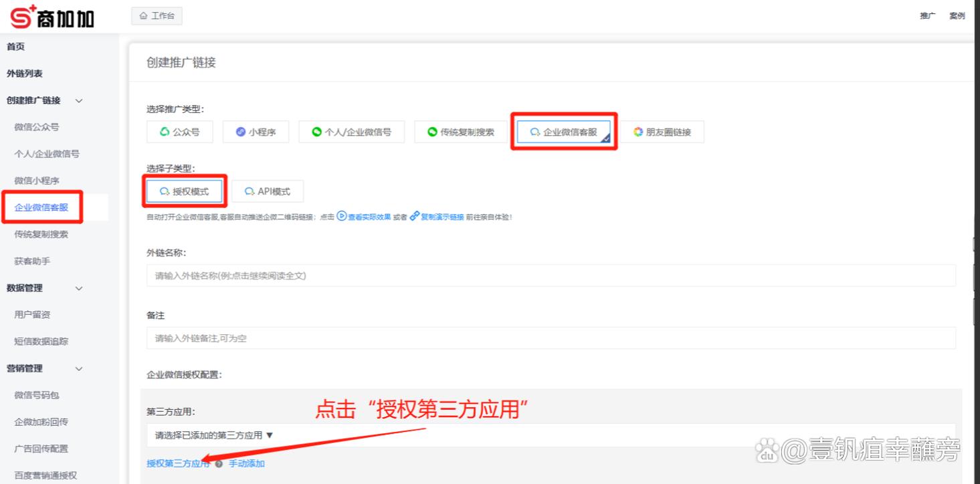Image resolution: width=980 pixels, height=484 pixels.
Task: Click the 手动添加 link
Action: pyautogui.click(x=247, y=463)
